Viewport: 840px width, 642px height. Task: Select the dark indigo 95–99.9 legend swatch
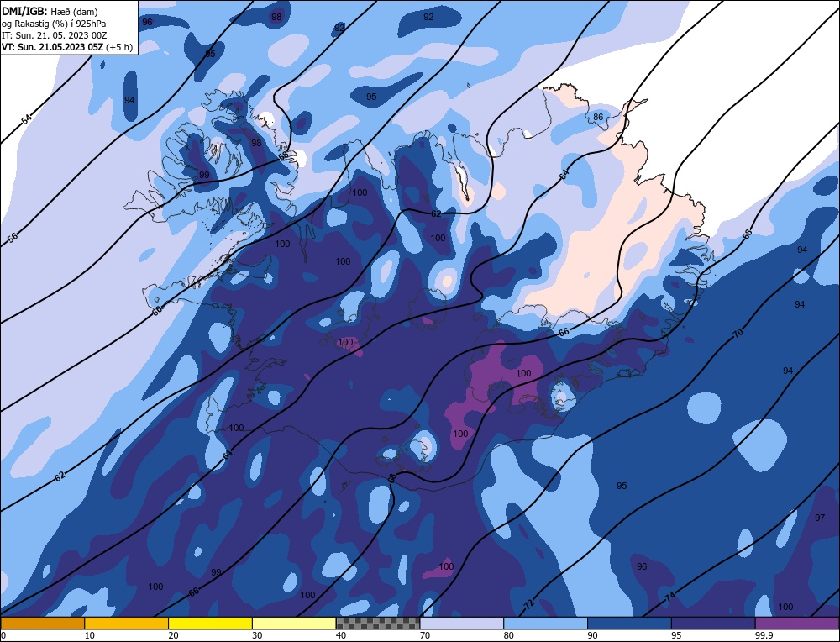[x=713, y=624]
